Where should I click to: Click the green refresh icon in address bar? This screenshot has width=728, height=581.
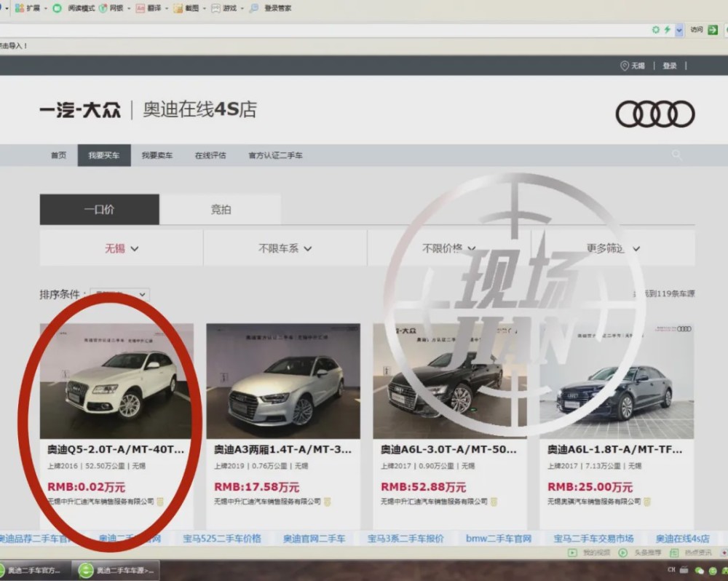656,30
